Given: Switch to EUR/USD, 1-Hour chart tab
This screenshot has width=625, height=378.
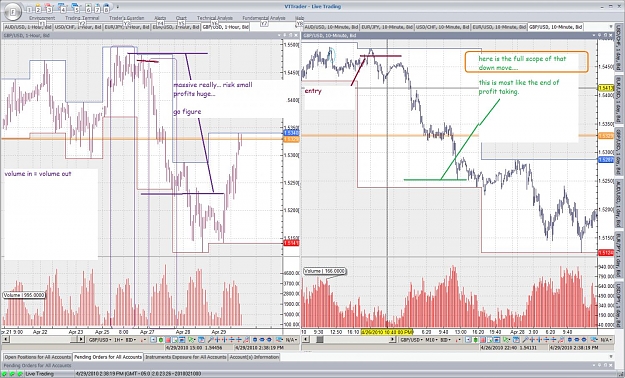Looking at the screenshot, I should 175,27.
